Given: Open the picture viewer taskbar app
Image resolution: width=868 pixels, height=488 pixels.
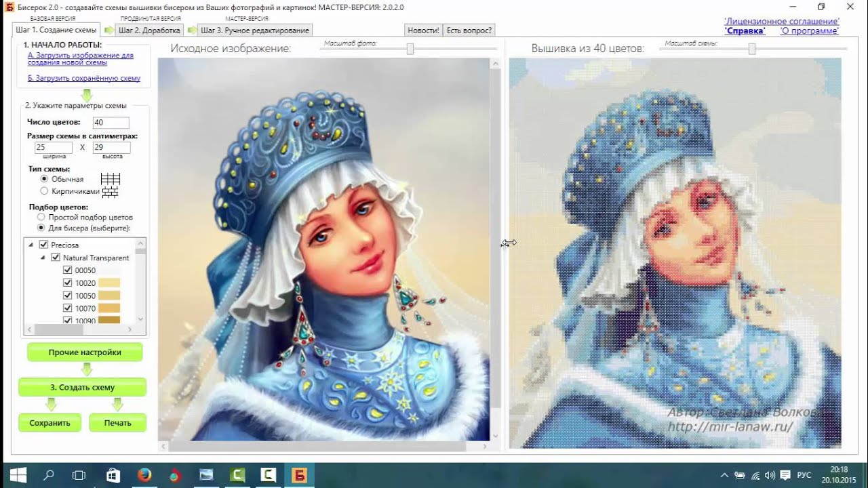Looking at the screenshot, I should point(206,475).
